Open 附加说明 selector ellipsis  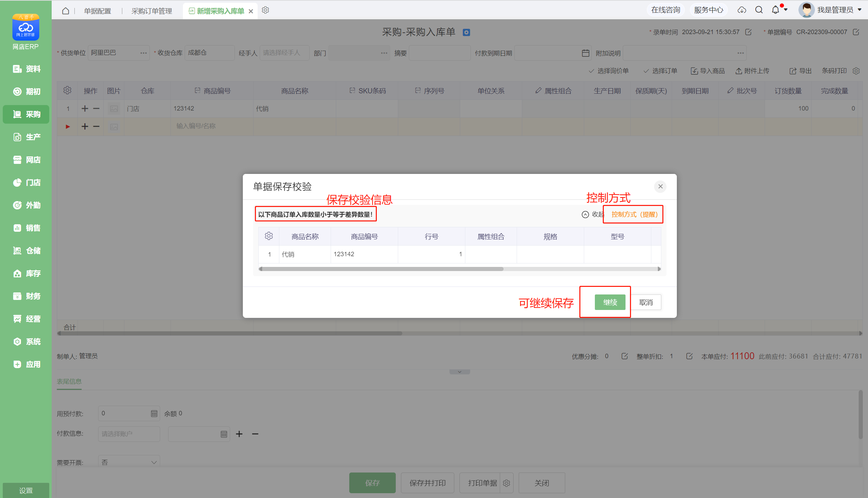tap(741, 53)
